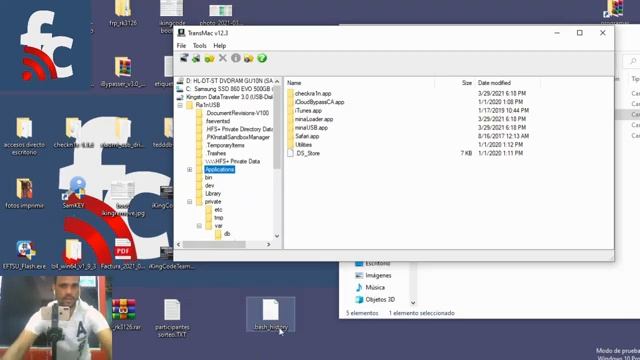Screen dimensions: 640x360
Task: Select iTunes.app in file list
Action: pos(308,111)
